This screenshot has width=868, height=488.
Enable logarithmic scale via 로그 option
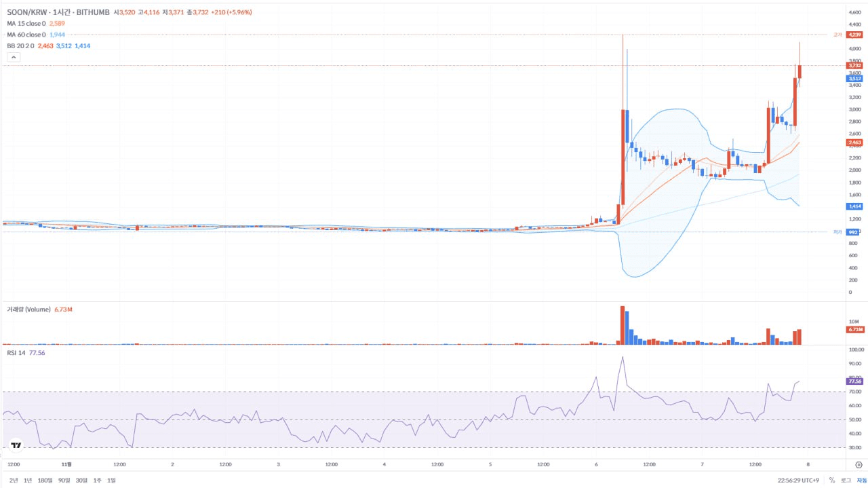tap(847, 480)
